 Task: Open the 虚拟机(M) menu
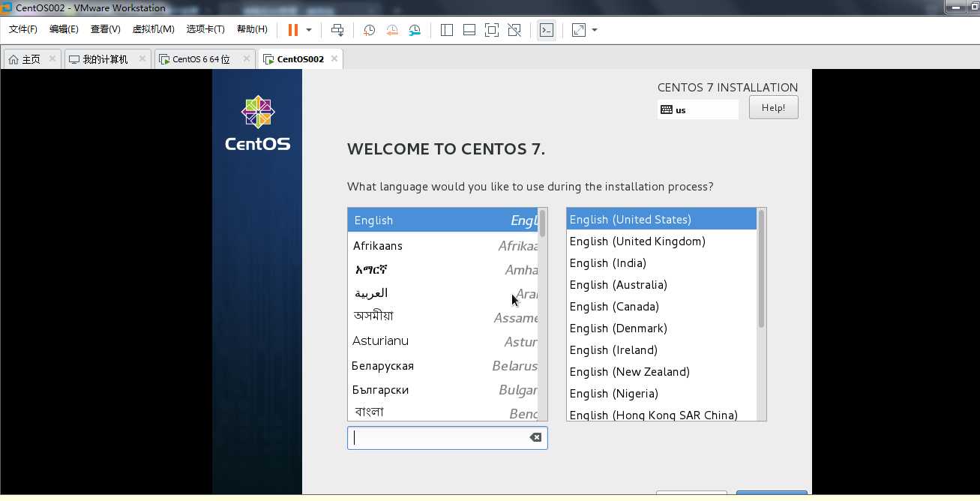[x=153, y=29]
